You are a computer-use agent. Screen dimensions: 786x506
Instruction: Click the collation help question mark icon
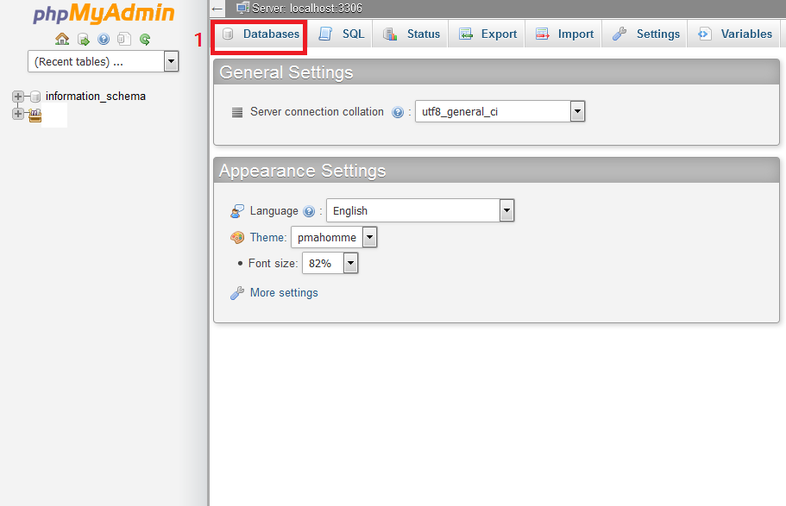point(398,113)
